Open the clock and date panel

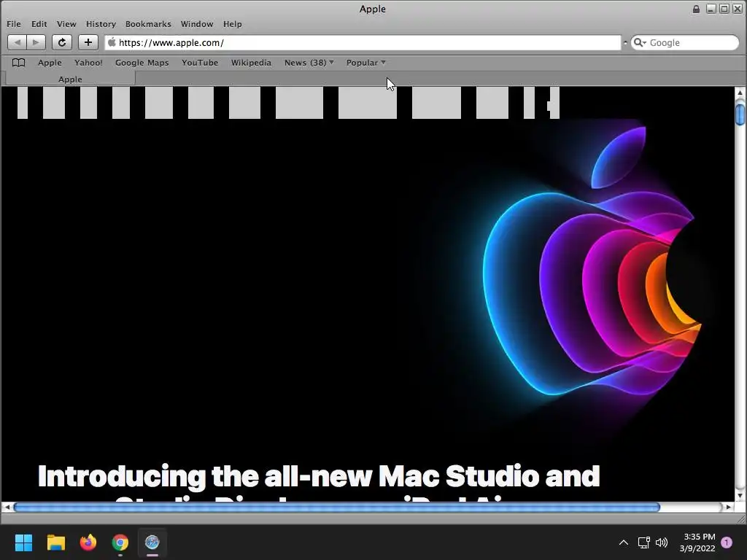point(697,542)
